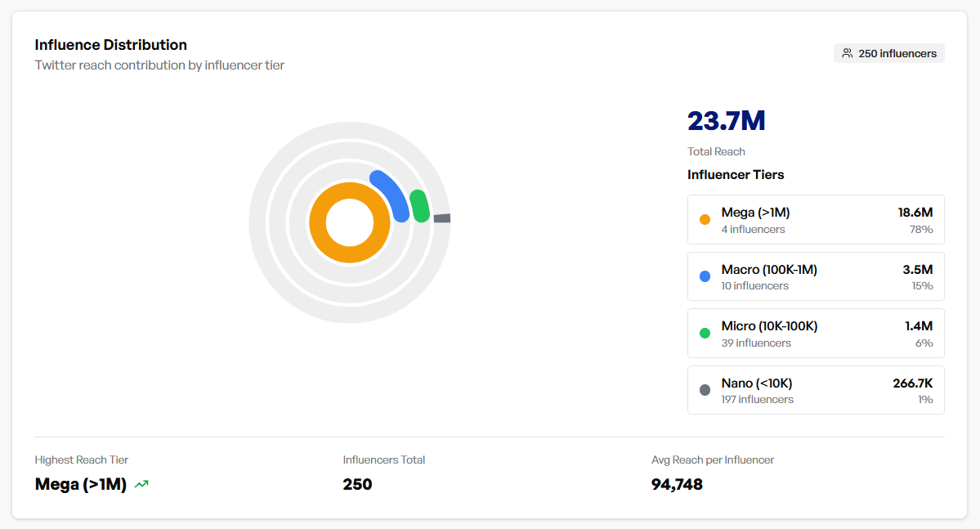Select the orange Mega legend dot

point(704,219)
